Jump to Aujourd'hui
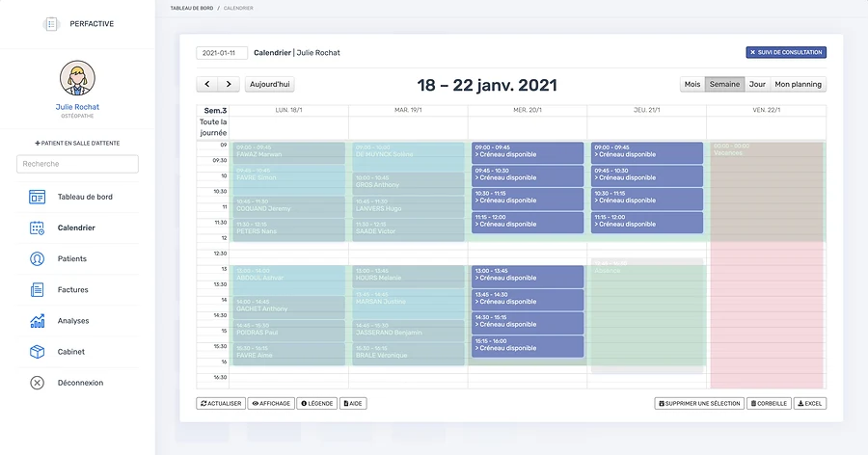The width and height of the screenshot is (868, 455). pyautogui.click(x=270, y=84)
